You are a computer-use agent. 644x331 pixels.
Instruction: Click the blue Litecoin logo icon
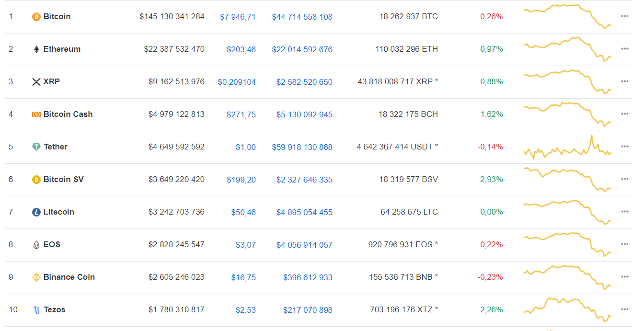tap(36, 212)
